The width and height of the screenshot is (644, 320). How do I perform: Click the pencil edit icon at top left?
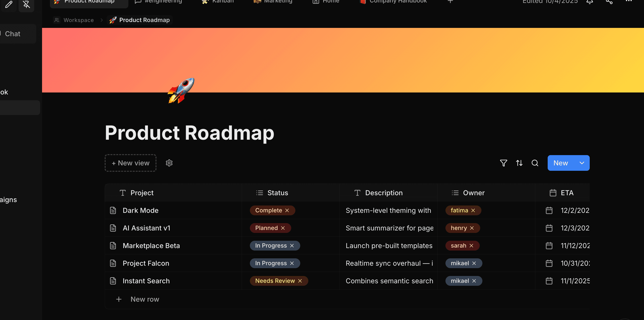[x=9, y=4]
